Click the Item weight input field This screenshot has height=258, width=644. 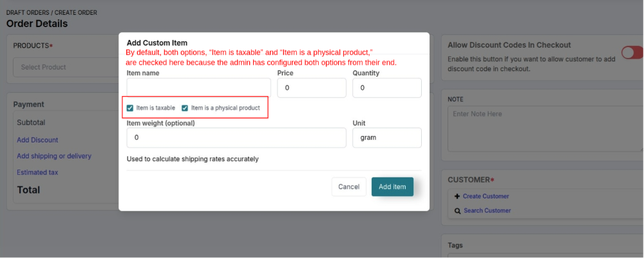[x=236, y=138]
